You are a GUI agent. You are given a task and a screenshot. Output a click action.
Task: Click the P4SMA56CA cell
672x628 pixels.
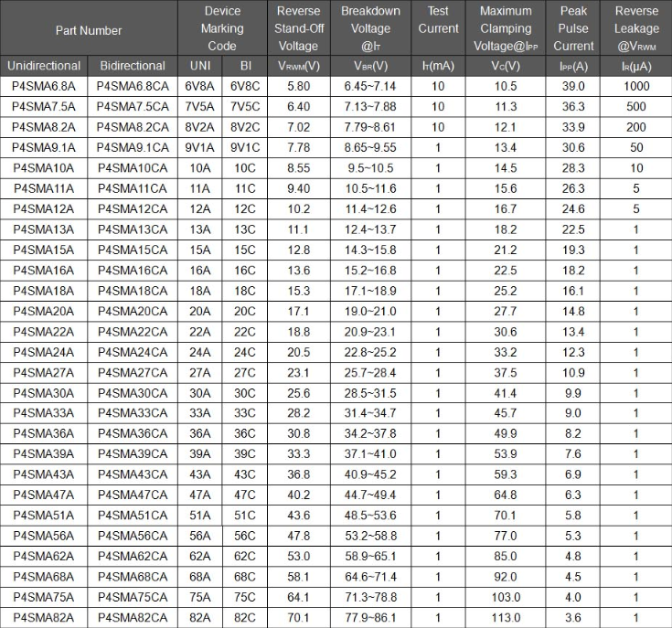click(133, 536)
